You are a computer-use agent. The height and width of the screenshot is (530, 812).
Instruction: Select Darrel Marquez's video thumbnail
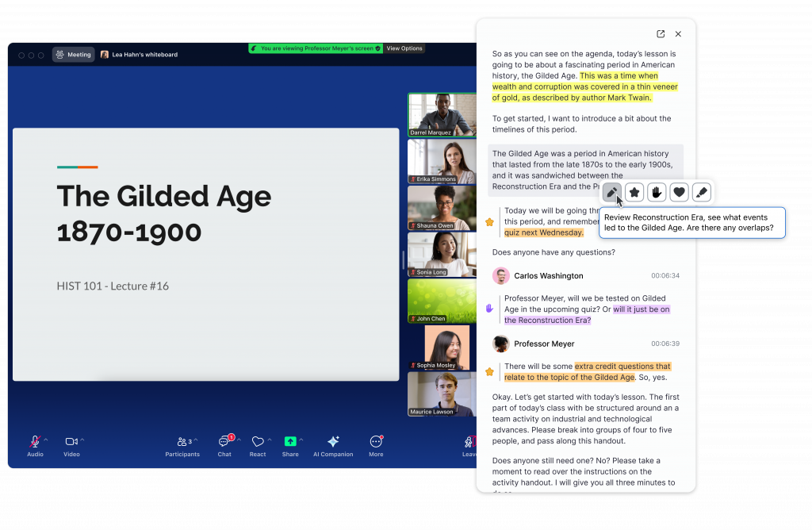[442, 115]
